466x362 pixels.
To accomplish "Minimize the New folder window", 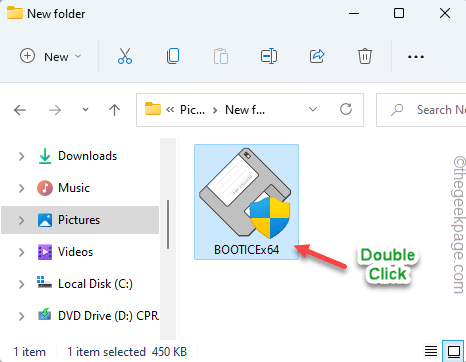I will [354, 14].
